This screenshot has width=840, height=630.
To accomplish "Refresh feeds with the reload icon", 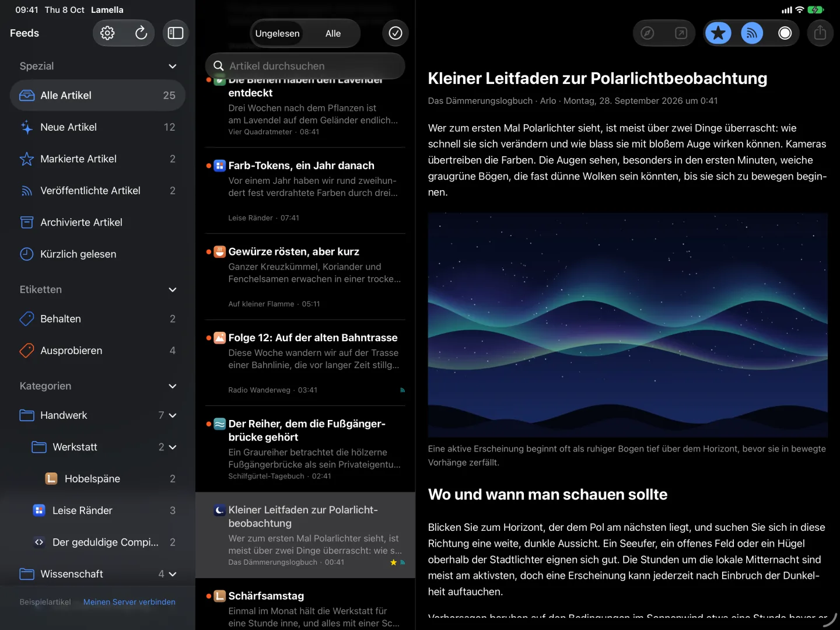I will click(141, 33).
